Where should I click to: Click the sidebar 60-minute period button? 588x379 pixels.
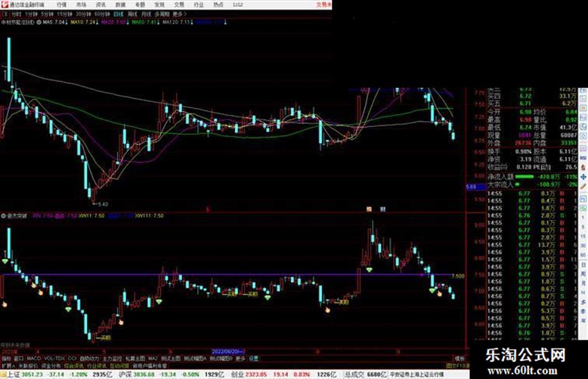click(583, 255)
